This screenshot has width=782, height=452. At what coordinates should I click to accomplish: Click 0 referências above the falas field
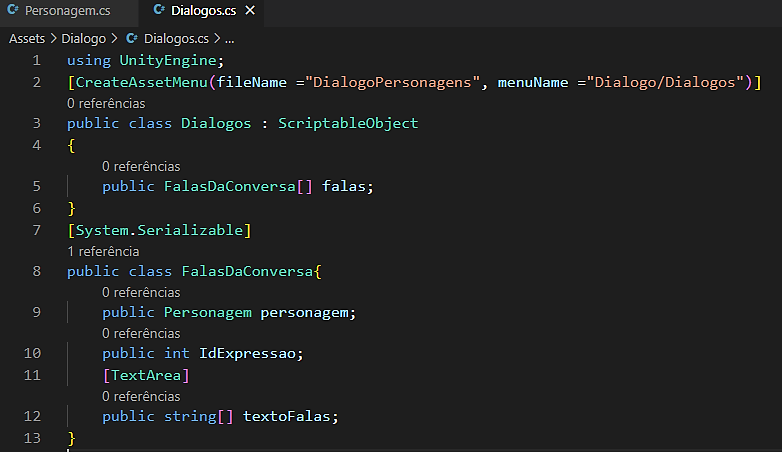coord(140,166)
